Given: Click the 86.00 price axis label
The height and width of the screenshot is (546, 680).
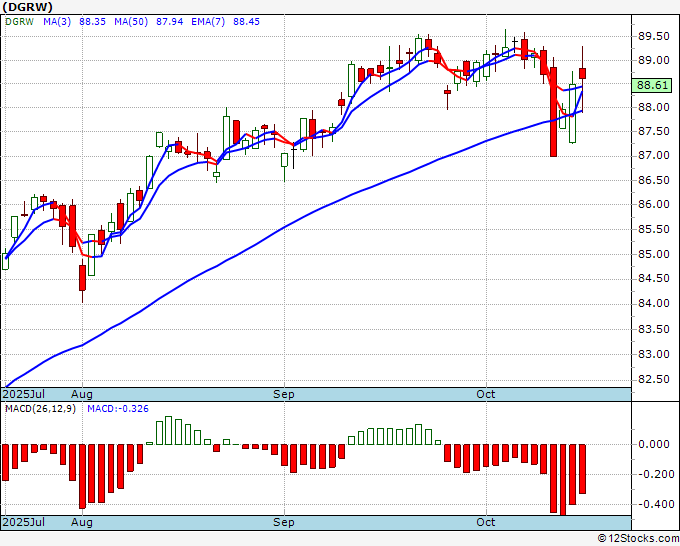Looking at the screenshot, I should [654, 204].
